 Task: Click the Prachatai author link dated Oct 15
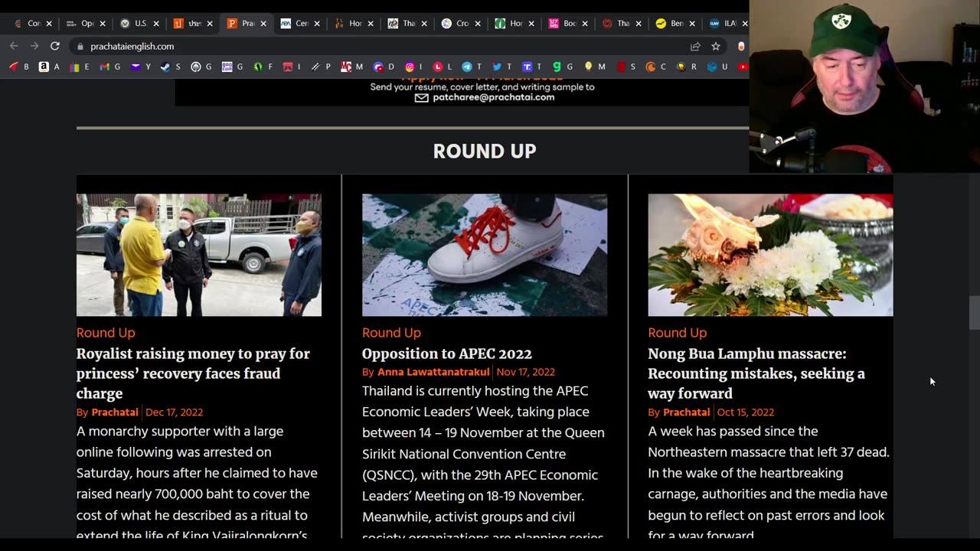[686, 412]
